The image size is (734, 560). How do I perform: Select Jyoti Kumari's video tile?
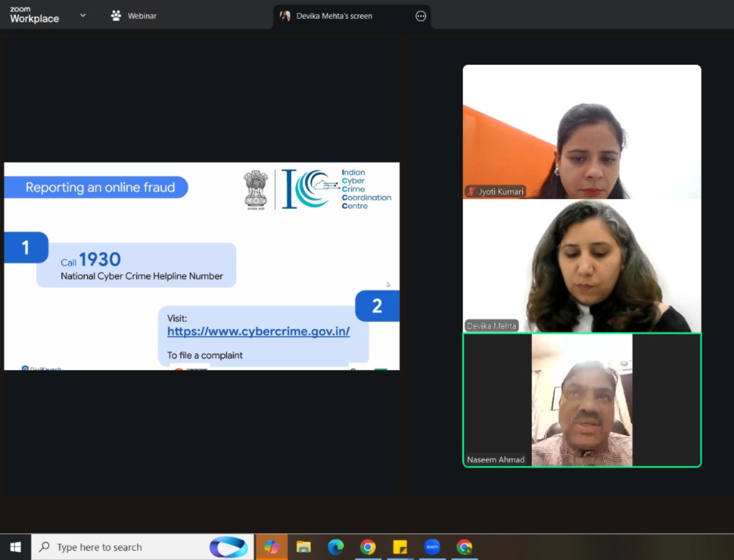click(x=582, y=131)
